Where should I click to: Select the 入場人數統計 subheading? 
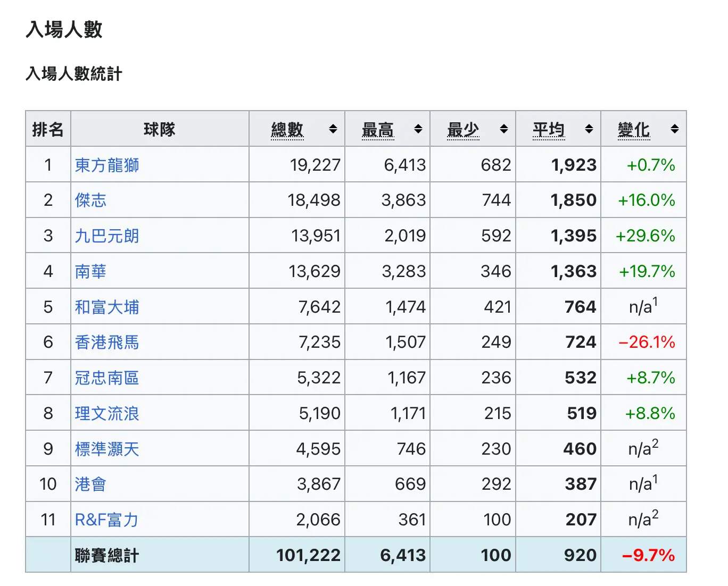click(74, 73)
